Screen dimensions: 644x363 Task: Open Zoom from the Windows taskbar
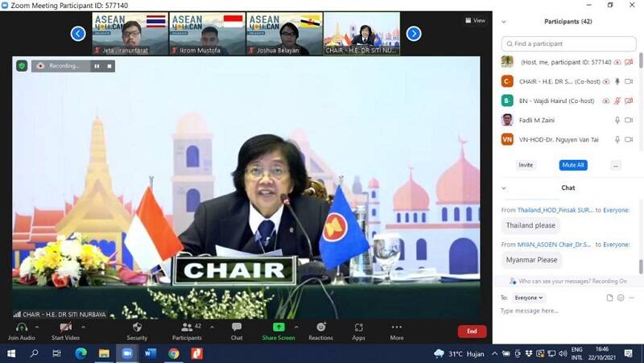[126, 353]
